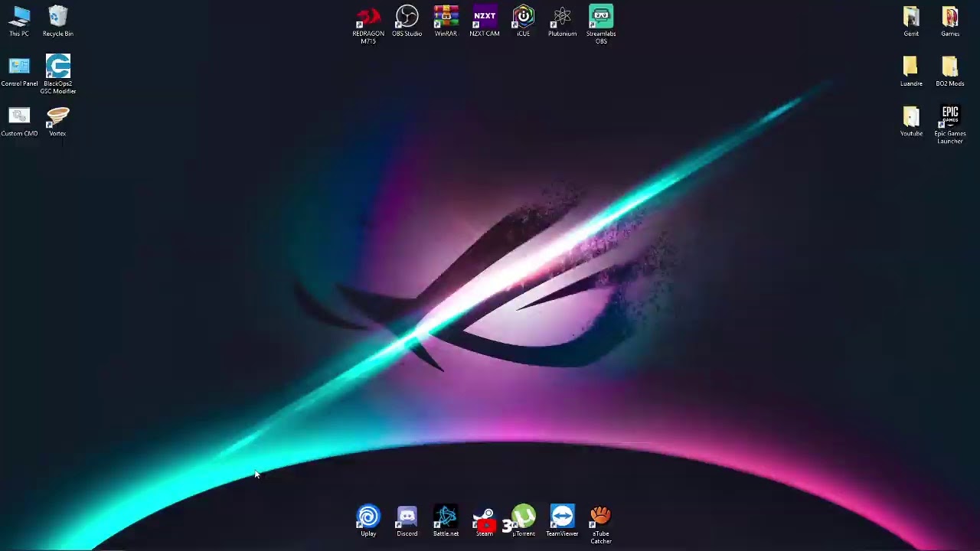The height and width of the screenshot is (551, 980).
Task: Select the iCUE shortcut
Action: (524, 21)
